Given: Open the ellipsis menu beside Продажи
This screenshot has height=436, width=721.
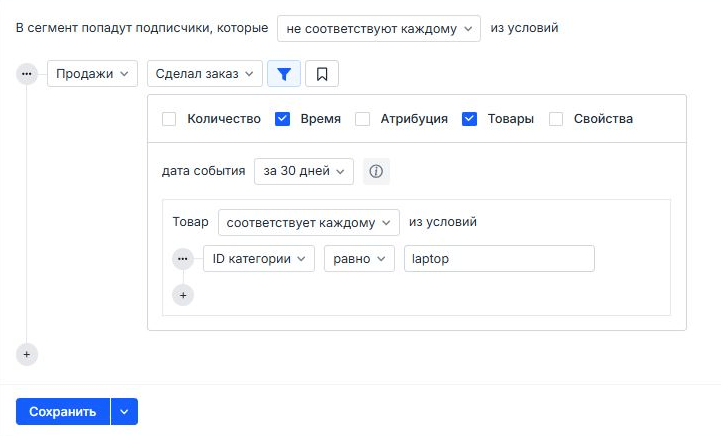Looking at the screenshot, I should pyautogui.click(x=27, y=74).
